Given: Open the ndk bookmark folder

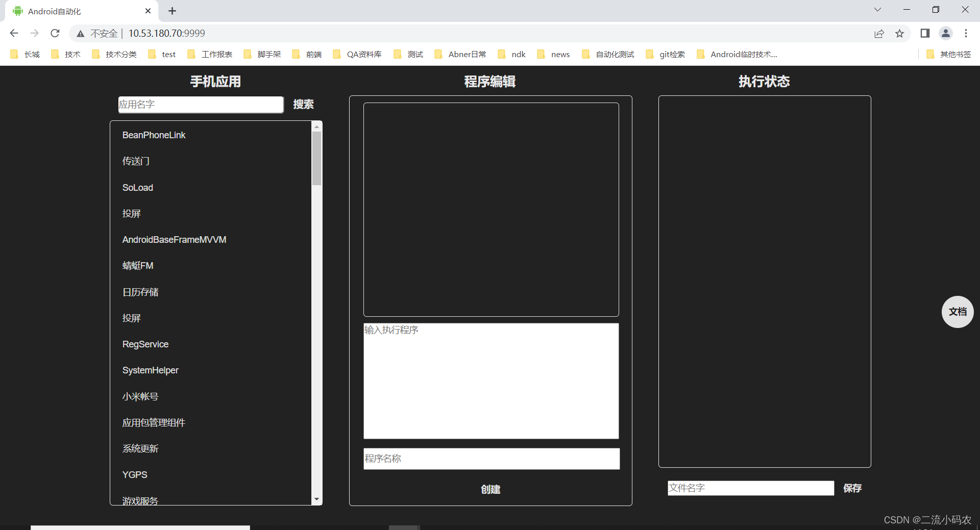Looking at the screenshot, I should [511, 55].
